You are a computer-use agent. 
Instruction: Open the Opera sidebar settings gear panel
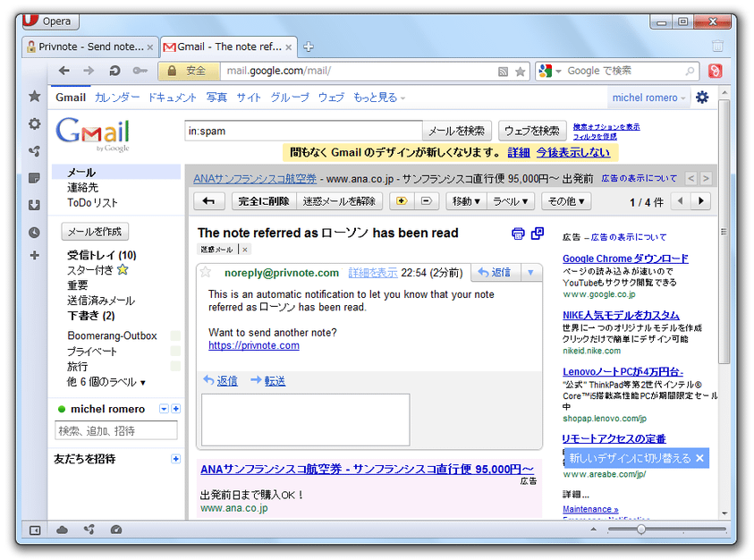34,124
